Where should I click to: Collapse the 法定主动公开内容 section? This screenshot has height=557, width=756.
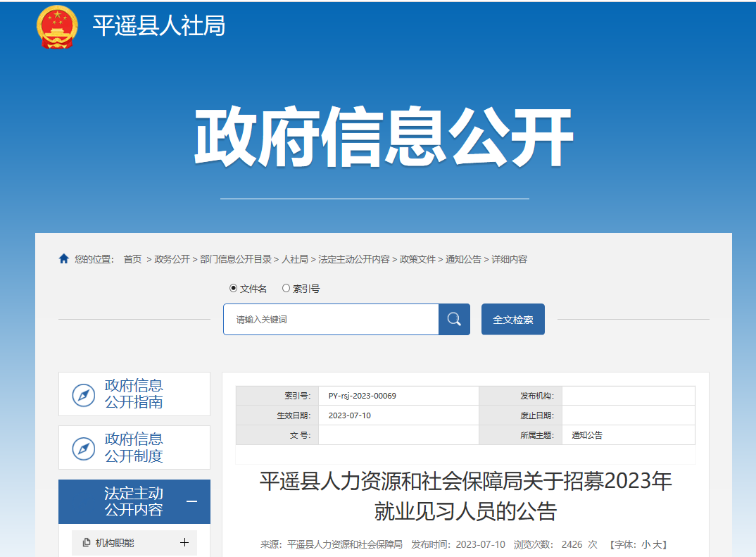point(191,501)
